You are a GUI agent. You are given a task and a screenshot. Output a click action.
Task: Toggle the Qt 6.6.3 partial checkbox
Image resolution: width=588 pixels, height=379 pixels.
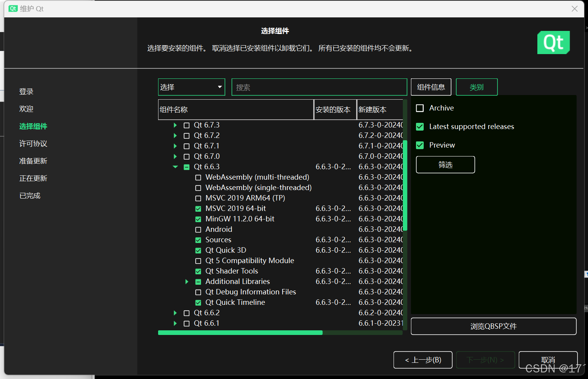(187, 167)
